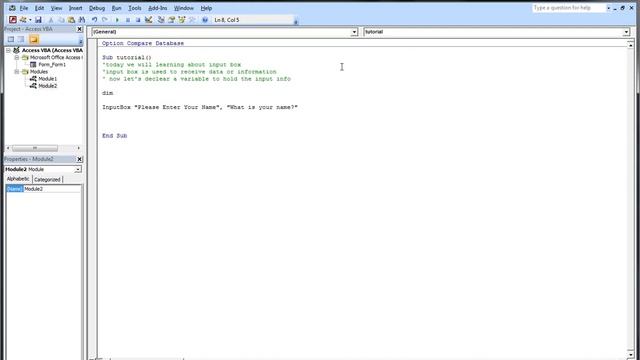Click the 'Type a question for help' box
This screenshot has height=360, width=640.
coord(569,8)
